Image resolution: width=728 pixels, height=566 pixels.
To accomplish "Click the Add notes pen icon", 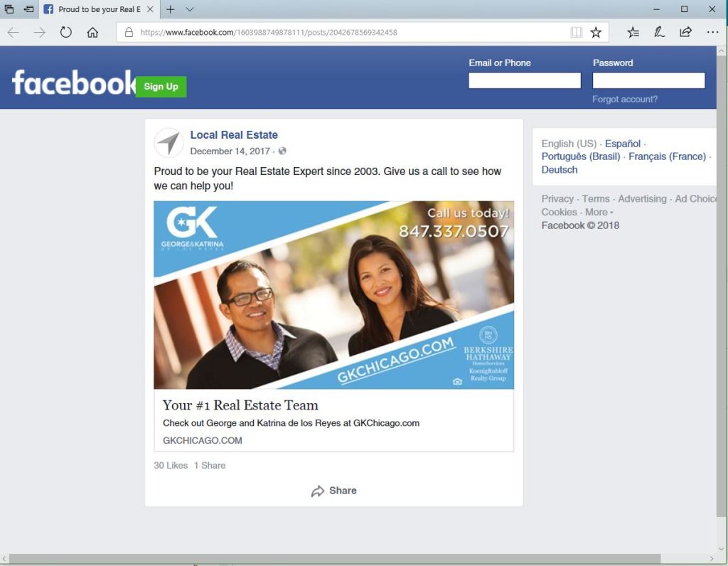I will pos(659,32).
